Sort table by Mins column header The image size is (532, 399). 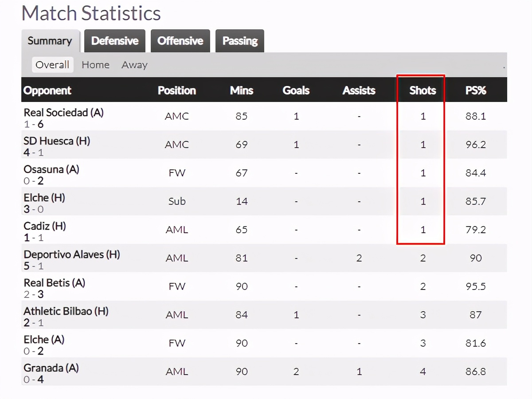pyautogui.click(x=242, y=90)
